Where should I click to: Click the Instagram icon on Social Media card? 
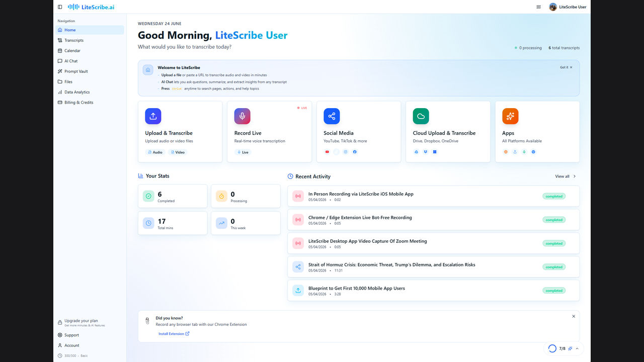346,152
